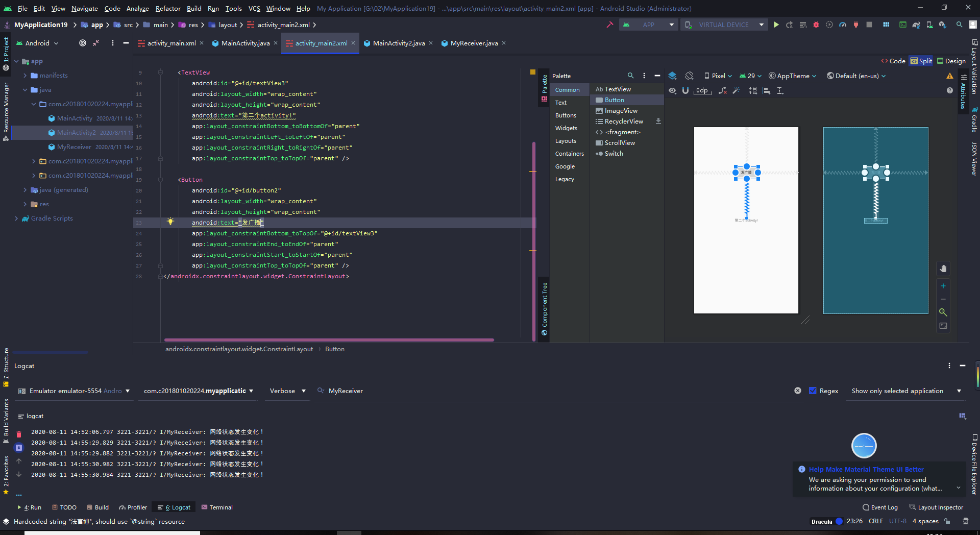Viewport: 980px width, 535px height.
Task: Switch to MainActivity2.java tab
Action: [399, 43]
